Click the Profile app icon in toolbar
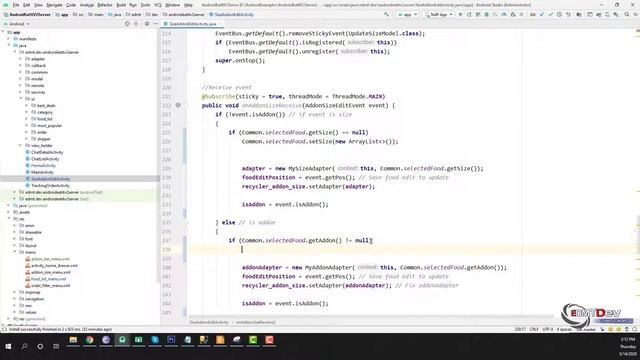The width and height of the screenshot is (640, 360). 503,14
